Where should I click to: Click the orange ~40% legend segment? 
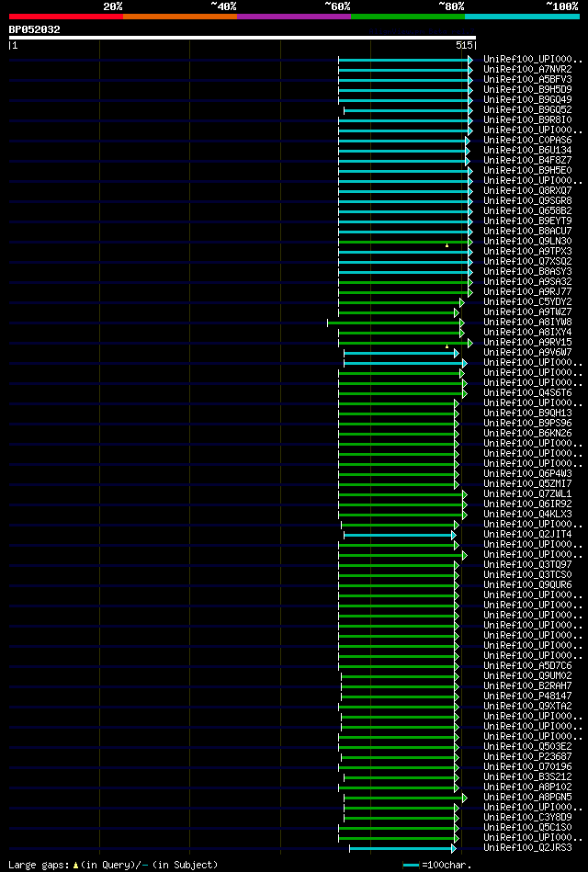pos(180,17)
